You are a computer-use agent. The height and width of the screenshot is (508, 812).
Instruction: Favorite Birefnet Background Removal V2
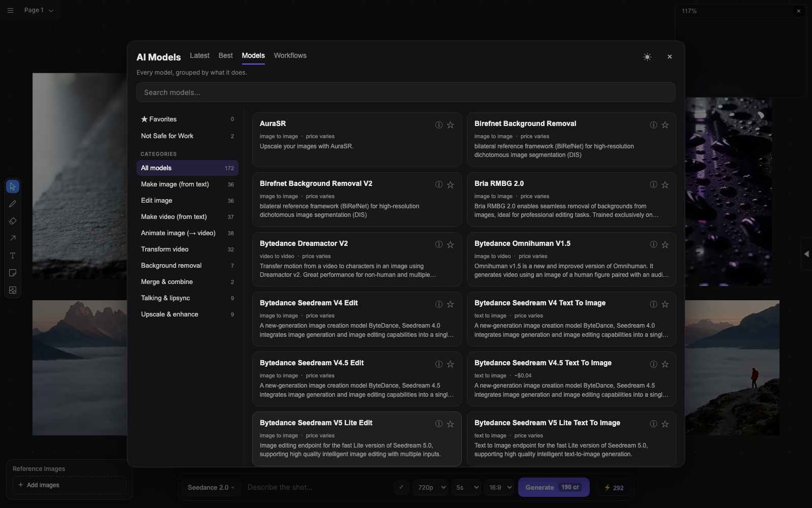coord(450,185)
